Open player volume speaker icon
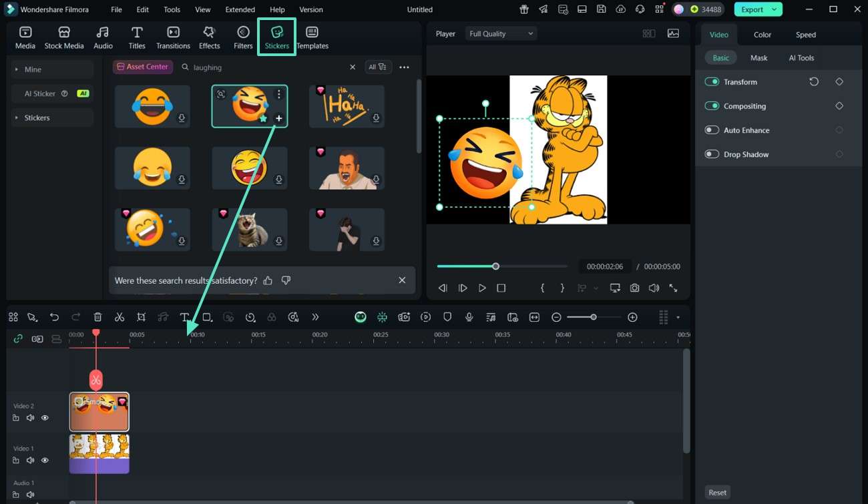The height and width of the screenshot is (504, 868). click(x=654, y=288)
